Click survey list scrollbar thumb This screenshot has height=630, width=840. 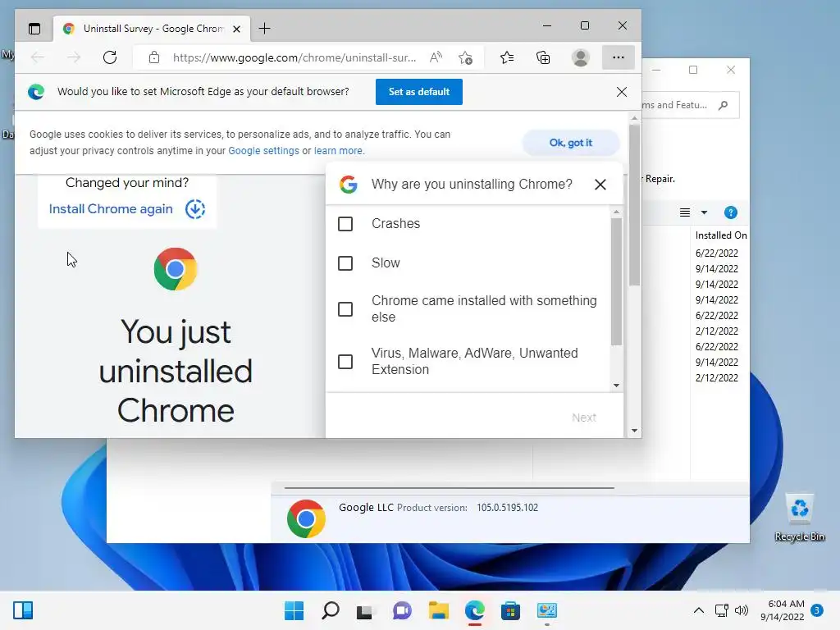617,281
